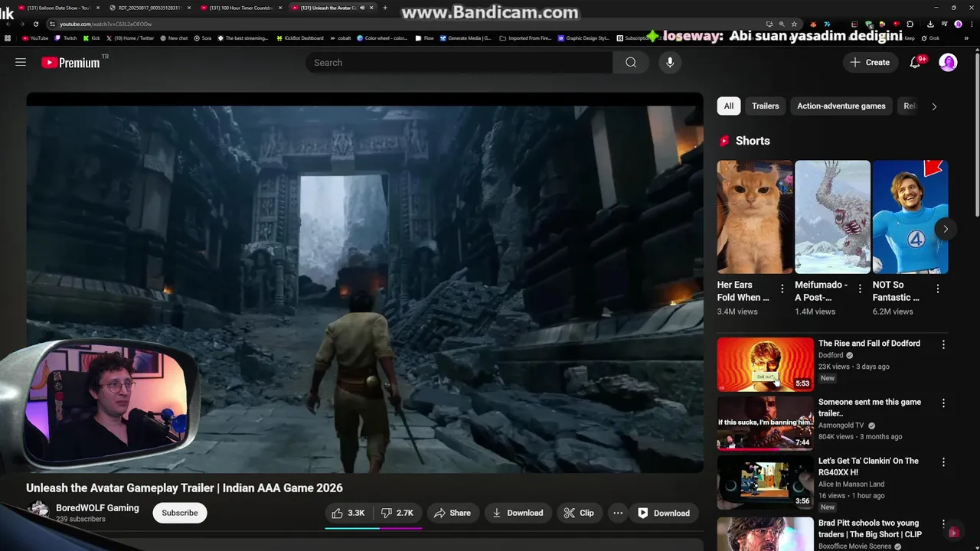Open the bookmarks apps grid icon
Image resolution: width=980 pixels, height=551 pixels.
(x=8, y=38)
